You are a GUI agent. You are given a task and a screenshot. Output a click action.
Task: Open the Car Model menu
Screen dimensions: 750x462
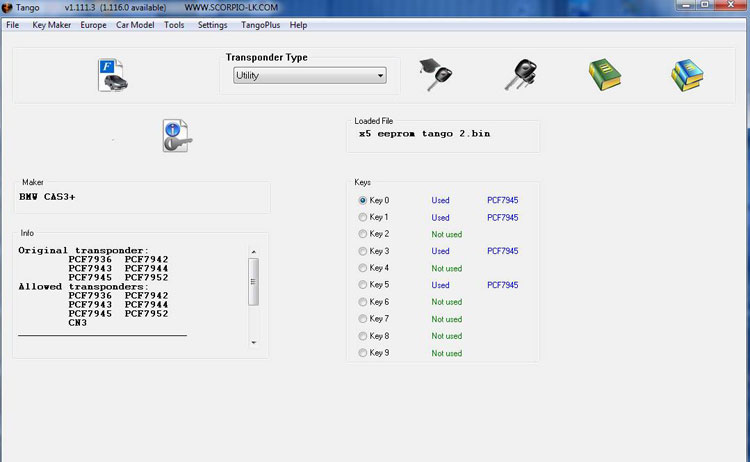pos(135,25)
